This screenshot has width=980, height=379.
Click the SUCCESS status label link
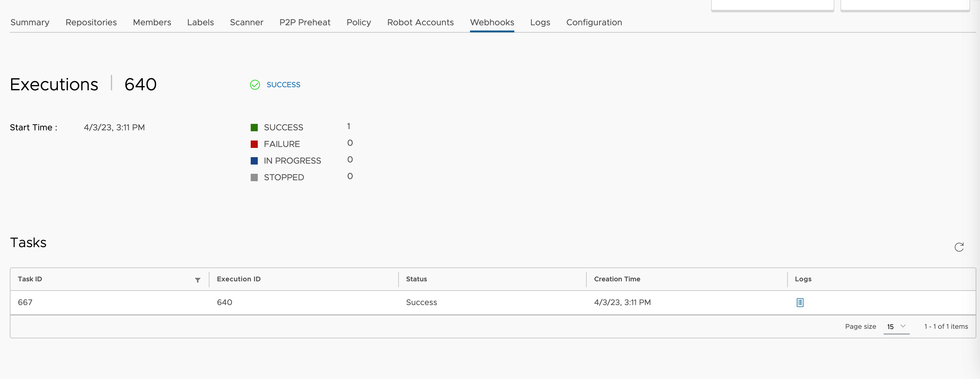[283, 84]
